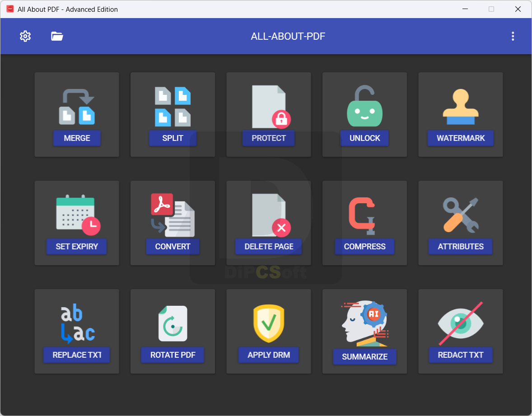The image size is (532, 416).
Task: Open the REDACT TXT button
Action: tap(460, 355)
